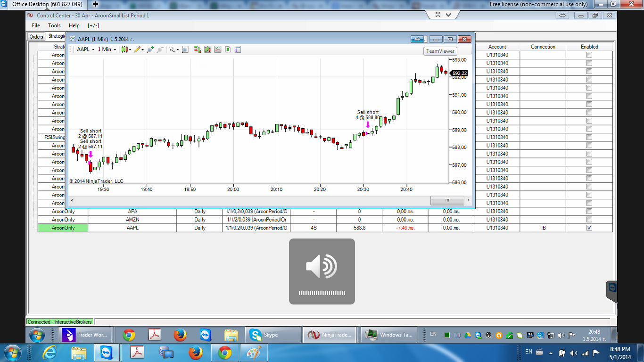Viewport: 644px width, 362px height.
Task: Click the -7,46 лв. unrealized value
Action: (x=405, y=228)
